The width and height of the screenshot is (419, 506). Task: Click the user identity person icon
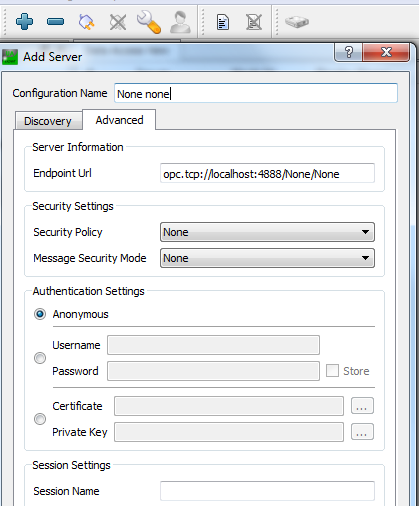pyautogui.click(x=180, y=22)
